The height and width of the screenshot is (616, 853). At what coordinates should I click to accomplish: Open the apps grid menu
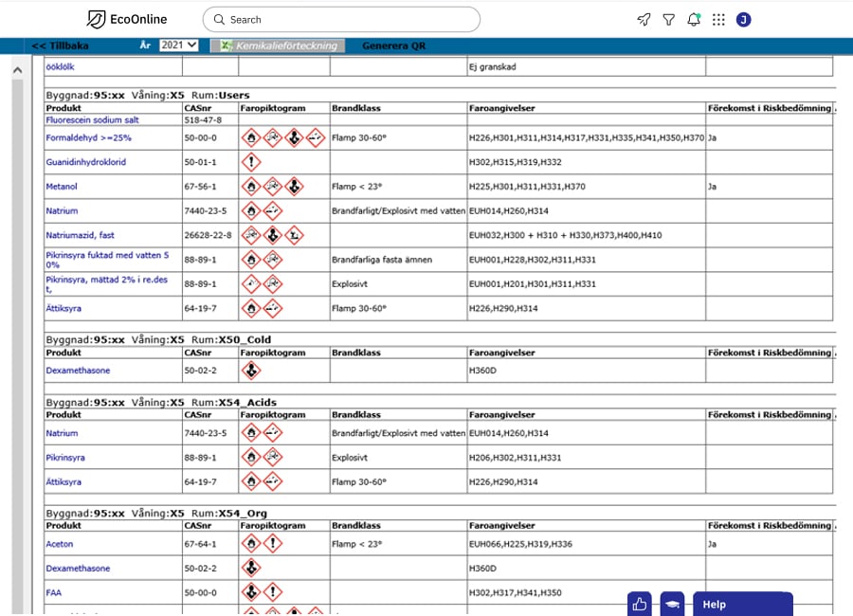point(718,19)
